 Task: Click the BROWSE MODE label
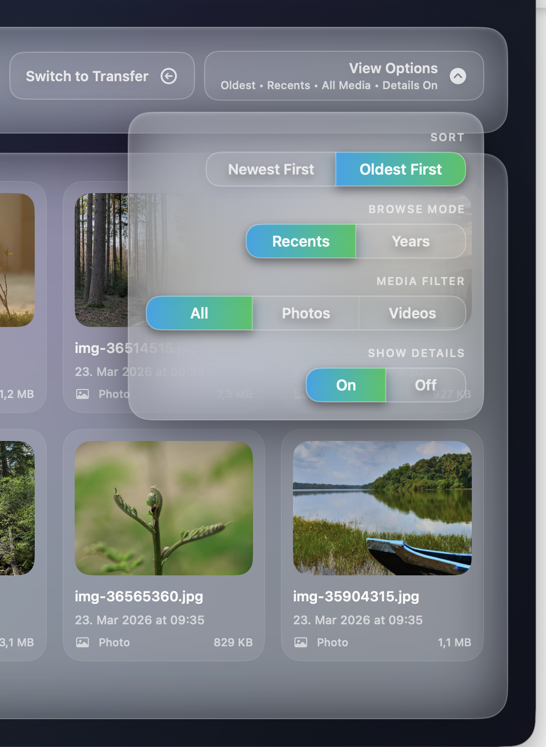[416, 209]
